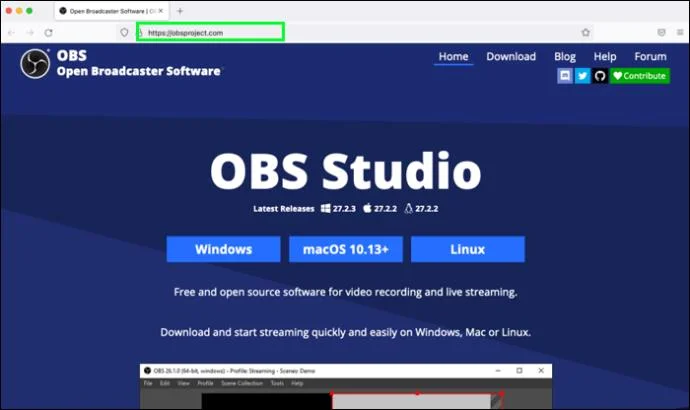Open the Pocket save icon
The height and width of the screenshot is (410, 690).
click(x=661, y=33)
